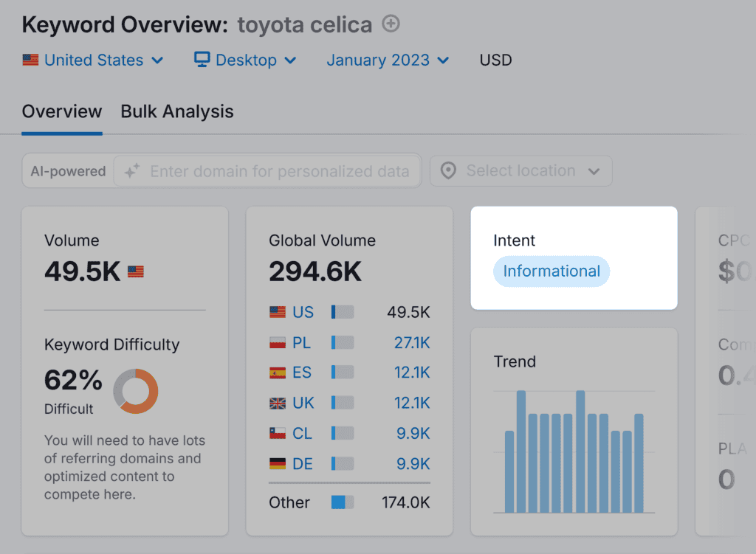
Task: Click the domain input field
Action: (279, 171)
